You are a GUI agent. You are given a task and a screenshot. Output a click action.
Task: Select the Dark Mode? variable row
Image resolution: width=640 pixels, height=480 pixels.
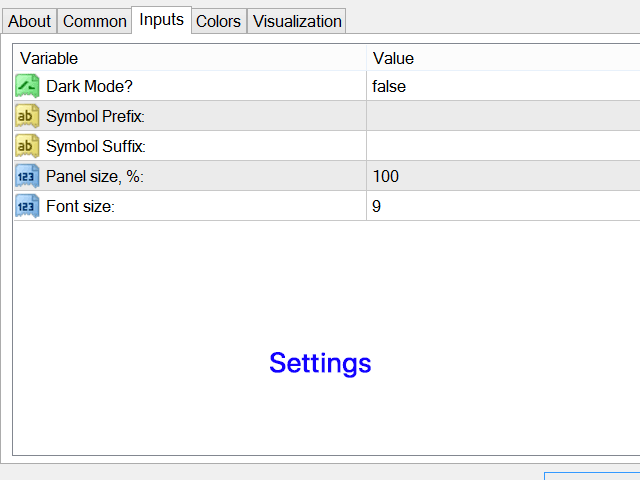[327, 86]
